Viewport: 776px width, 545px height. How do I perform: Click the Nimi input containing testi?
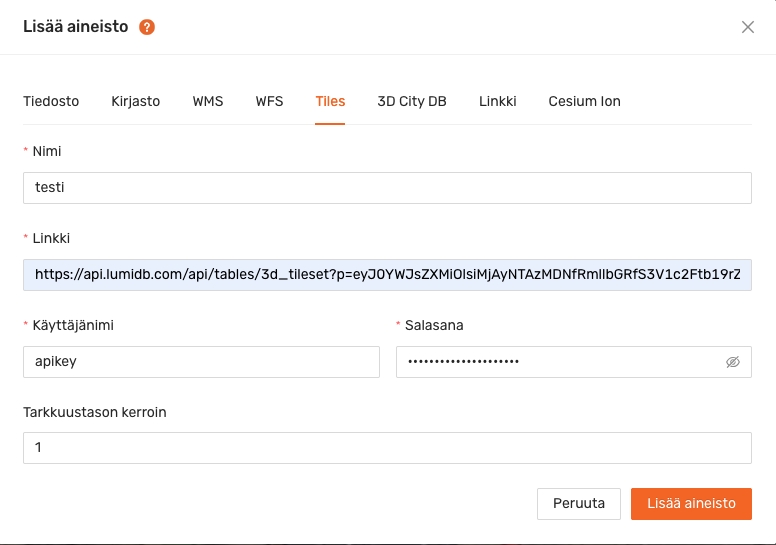387,188
